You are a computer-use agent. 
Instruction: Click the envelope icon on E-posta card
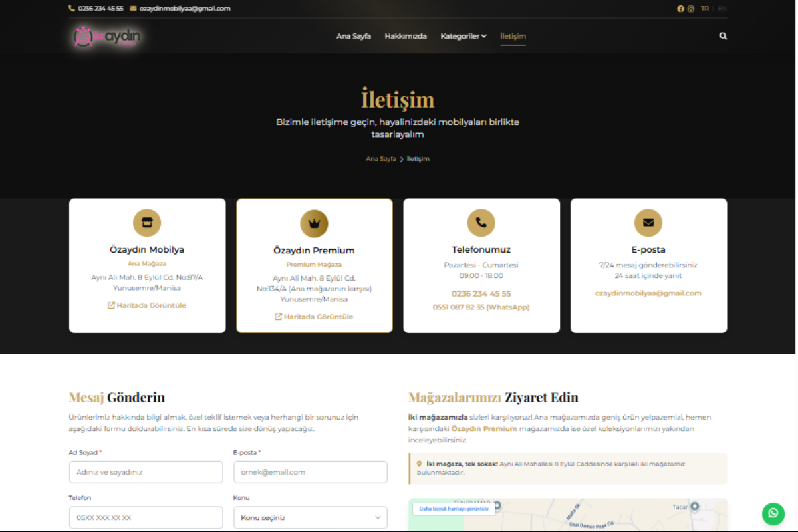[648, 223]
